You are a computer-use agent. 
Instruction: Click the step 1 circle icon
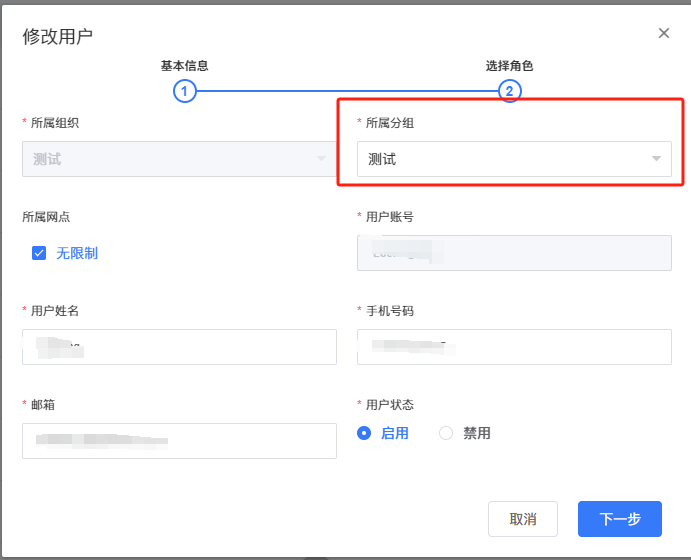tap(184, 92)
